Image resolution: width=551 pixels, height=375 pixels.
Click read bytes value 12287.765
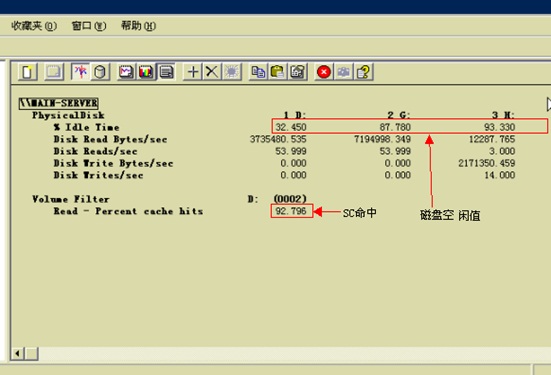click(492, 139)
